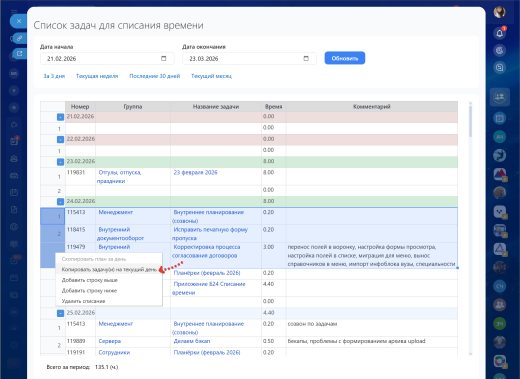Choose Добавить строку ниже in context menu
The image size is (520, 379).
pyautogui.click(x=109, y=291)
